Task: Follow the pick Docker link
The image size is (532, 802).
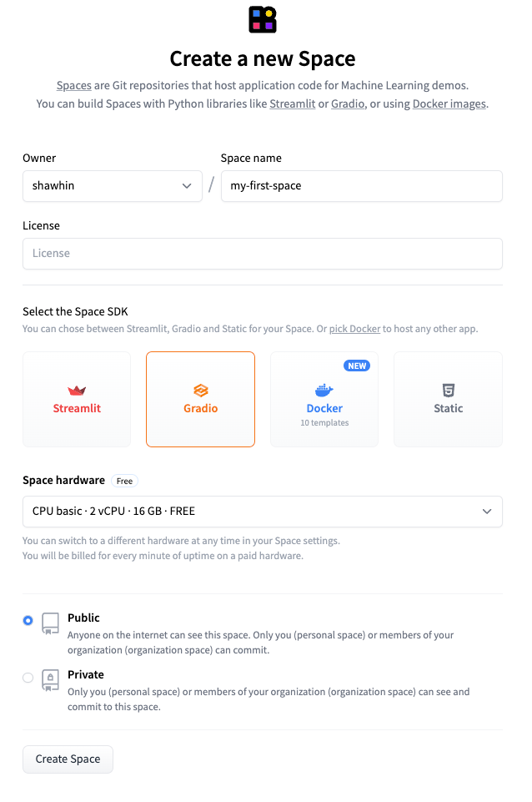Action: click(354, 329)
